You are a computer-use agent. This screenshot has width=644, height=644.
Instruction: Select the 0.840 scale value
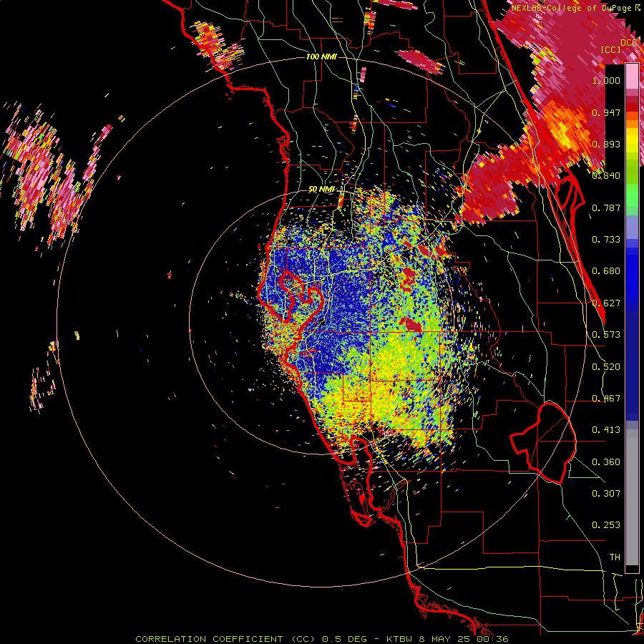coord(606,176)
